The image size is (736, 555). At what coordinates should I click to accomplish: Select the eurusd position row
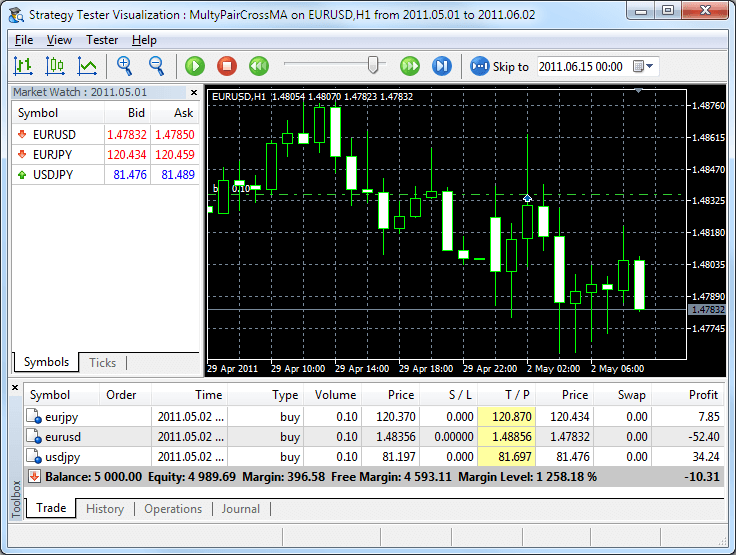coord(374,437)
